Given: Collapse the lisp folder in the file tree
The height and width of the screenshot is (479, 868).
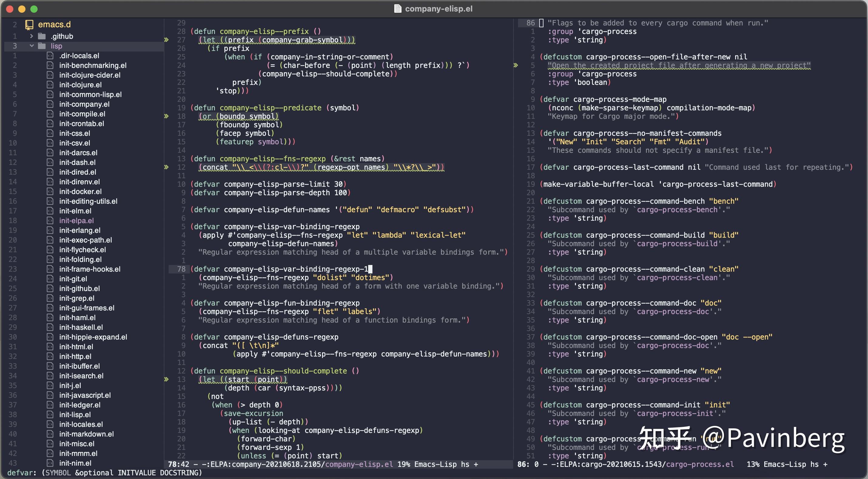Looking at the screenshot, I should pos(32,46).
